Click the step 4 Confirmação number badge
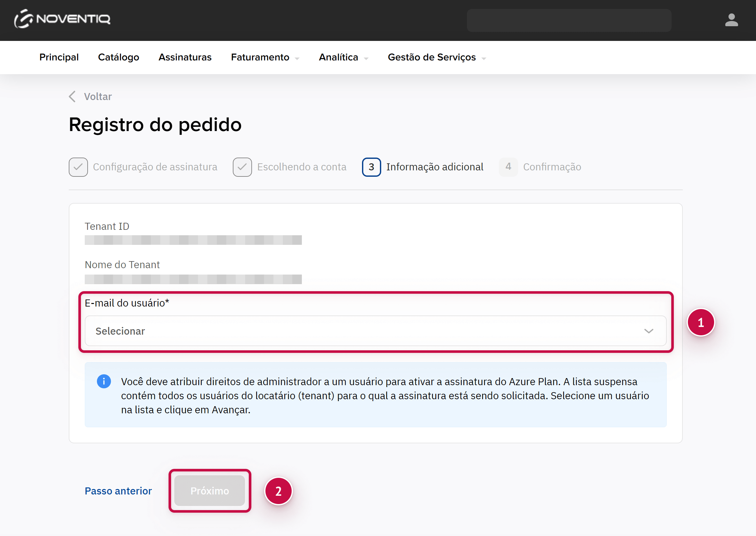This screenshot has height=536, width=756. pyautogui.click(x=508, y=167)
